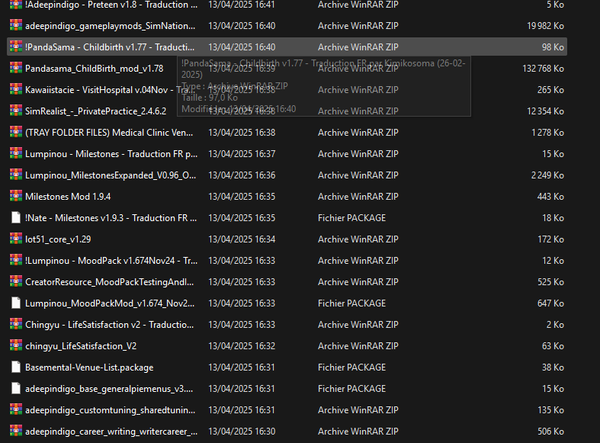This screenshot has height=443, width=600.
Task: Click the 647 Ko size value
Action: click(x=551, y=303)
